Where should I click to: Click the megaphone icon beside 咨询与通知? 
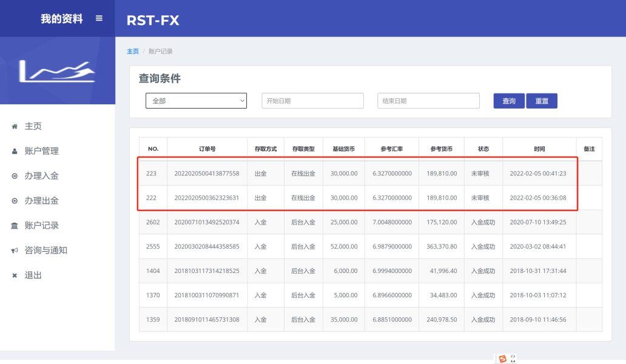click(x=15, y=251)
